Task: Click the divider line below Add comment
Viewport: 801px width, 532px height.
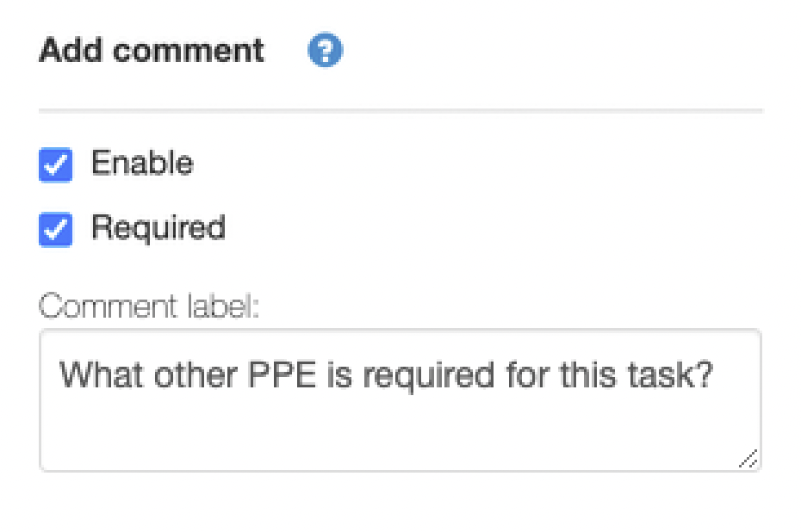Action: (400, 111)
